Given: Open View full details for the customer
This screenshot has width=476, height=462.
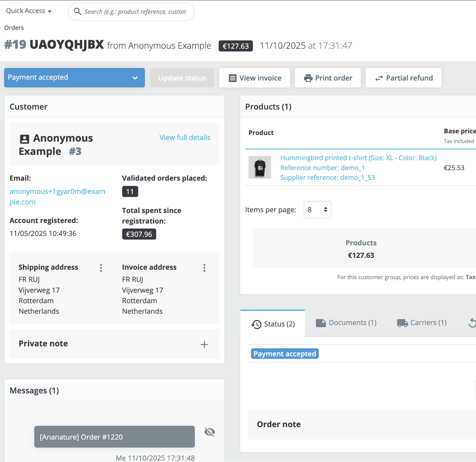Looking at the screenshot, I should click(x=185, y=137).
